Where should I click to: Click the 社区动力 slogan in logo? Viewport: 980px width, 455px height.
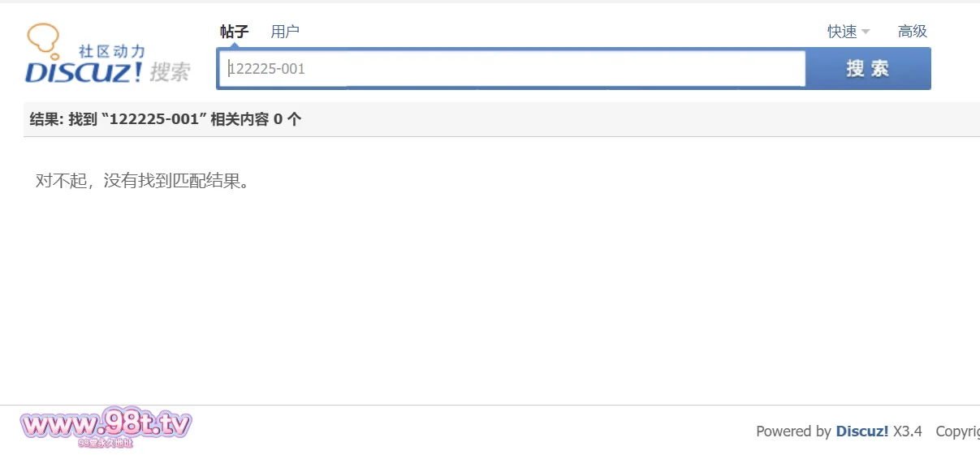coord(111,52)
